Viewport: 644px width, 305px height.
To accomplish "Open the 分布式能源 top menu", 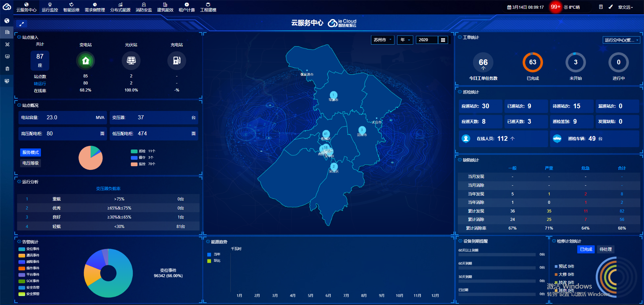I will click(x=120, y=7).
